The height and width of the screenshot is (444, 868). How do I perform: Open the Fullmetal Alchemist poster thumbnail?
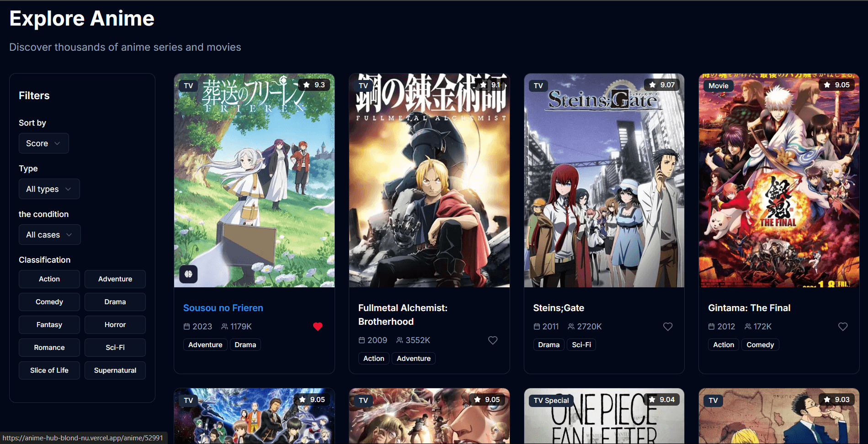429,183
